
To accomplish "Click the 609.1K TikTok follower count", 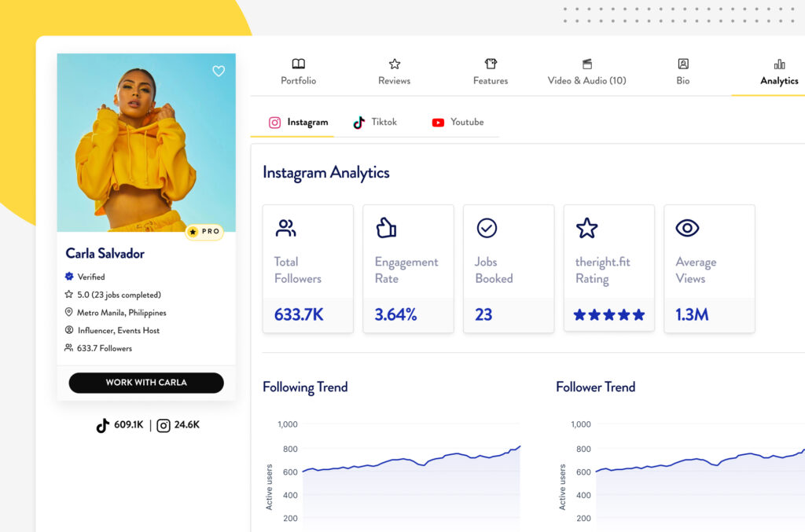I will (128, 425).
